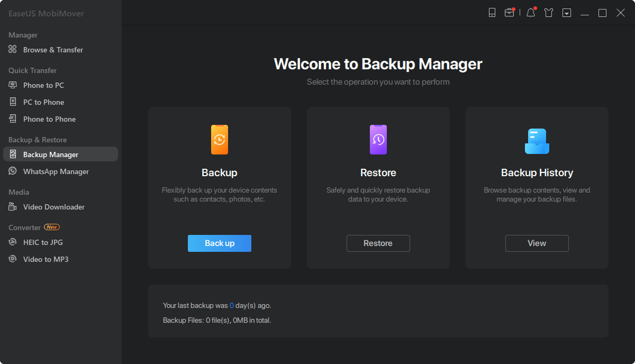
Task: Click the orange Backup phone icon
Action: (x=220, y=140)
